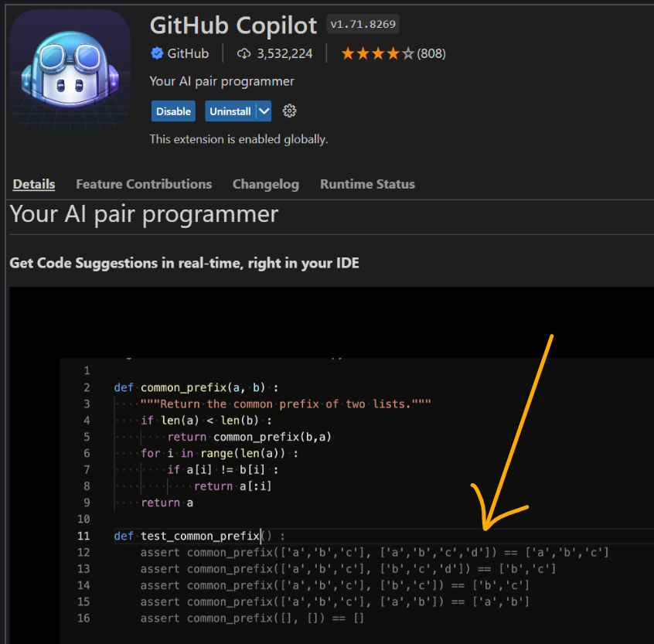654x644 pixels.
Task: Click line number 11 in the code demo
Action: pyautogui.click(x=83, y=536)
